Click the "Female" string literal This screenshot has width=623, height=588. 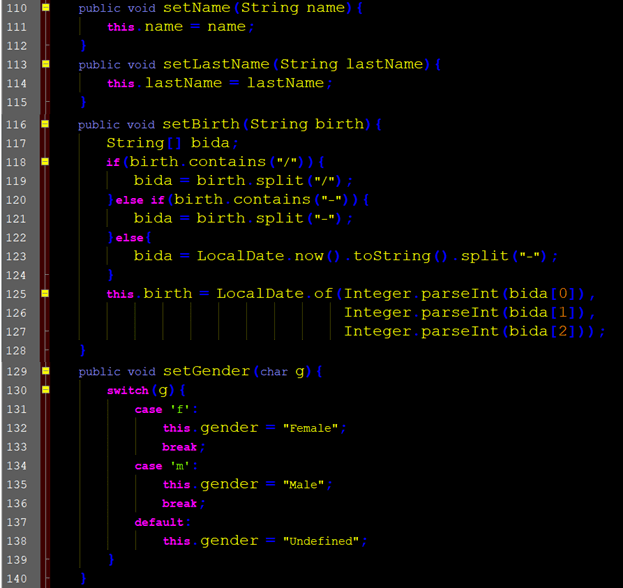pyautogui.click(x=310, y=428)
